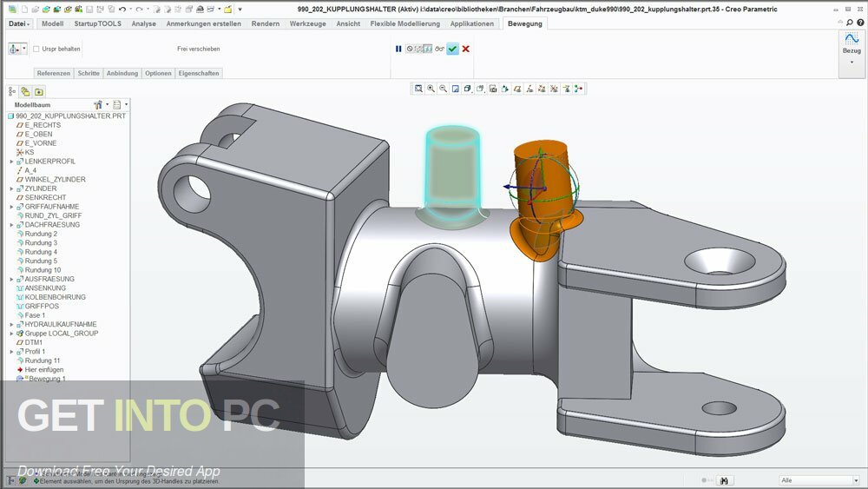This screenshot has height=489, width=868.
Task: Expand the DACHFRAESUNG tree node
Action: [x=11, y=225]
